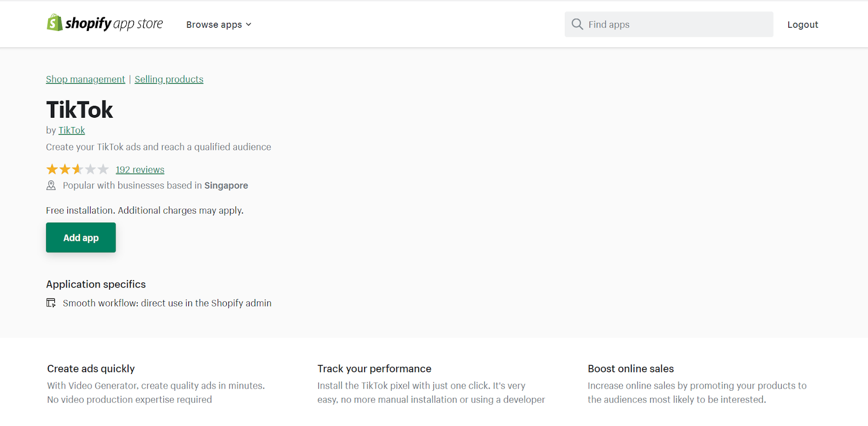The image size is (868, 426).
Task: Click the Add app button
Action: pos(81,238)
